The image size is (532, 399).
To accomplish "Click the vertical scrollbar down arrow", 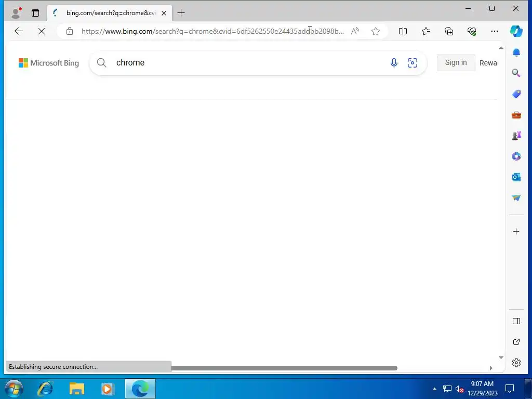I will pos(501,357).
